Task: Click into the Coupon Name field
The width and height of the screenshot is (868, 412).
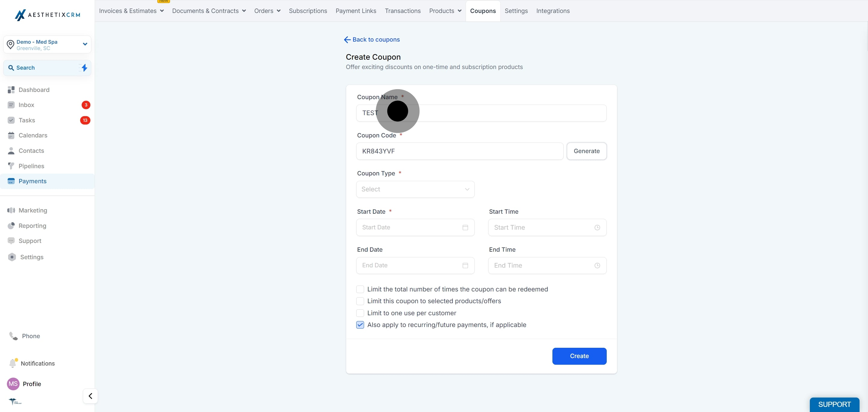Action: pyautogui.click(x=481, y=113)
